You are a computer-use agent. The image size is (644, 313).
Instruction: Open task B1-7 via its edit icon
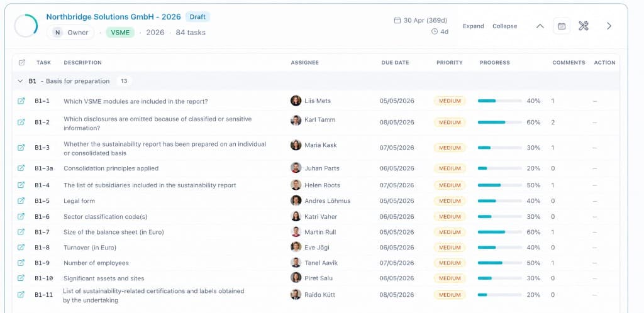(21, 232)
